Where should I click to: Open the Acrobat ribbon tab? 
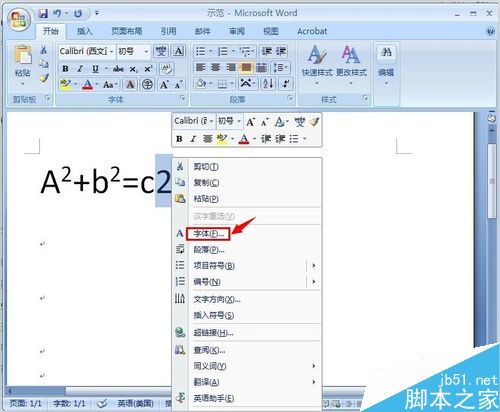click(312, 31)
